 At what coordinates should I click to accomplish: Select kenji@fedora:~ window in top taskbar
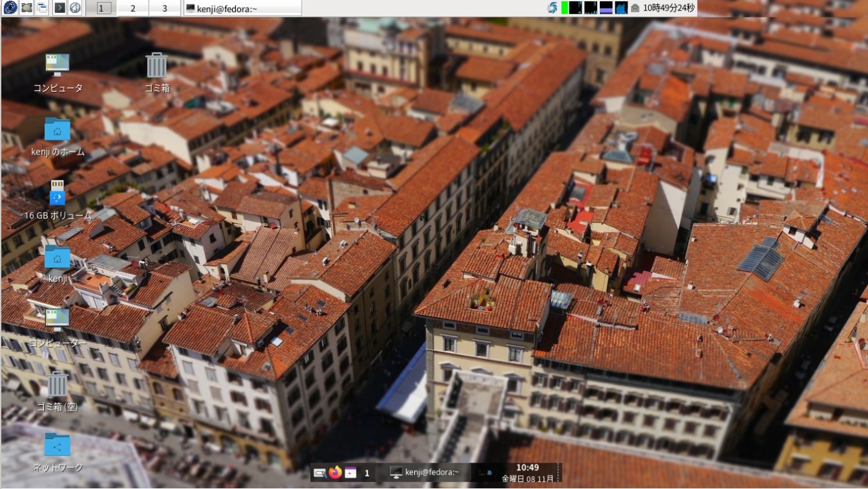point(242,8)
